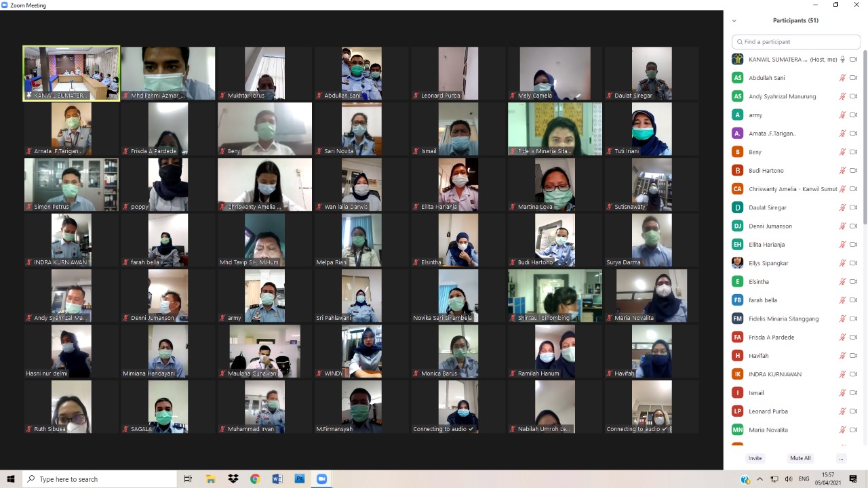The width and height of the screenshot is (868, 488).
Task: Click camera icon beside Daulat Siregar
Action: (x=853, y=207)
